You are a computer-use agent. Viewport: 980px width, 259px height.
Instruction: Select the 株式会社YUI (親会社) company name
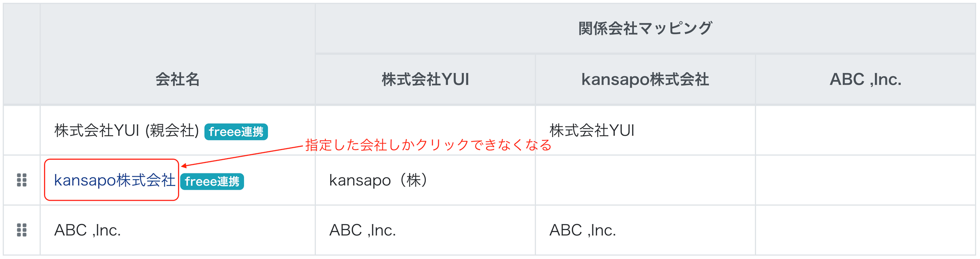pos(126,130)
